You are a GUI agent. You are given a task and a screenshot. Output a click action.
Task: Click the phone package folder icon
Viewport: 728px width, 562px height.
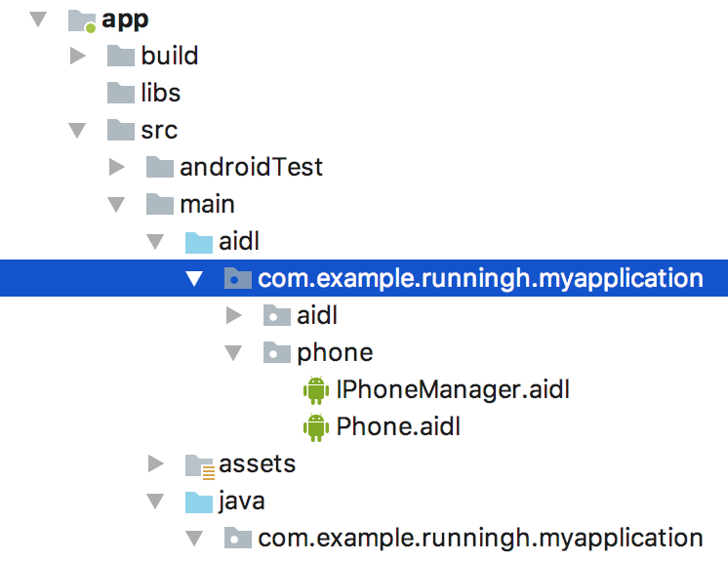[x=277, y=352]
